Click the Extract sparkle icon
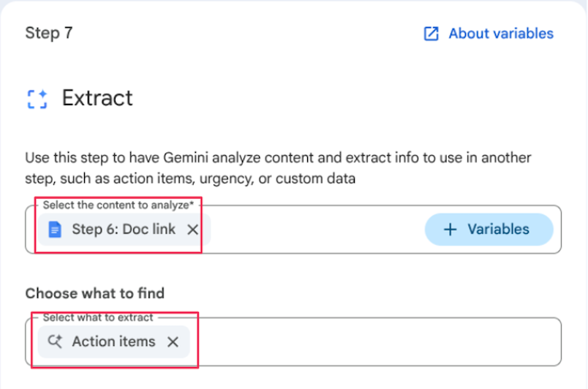588x389 pixels. 37,99
